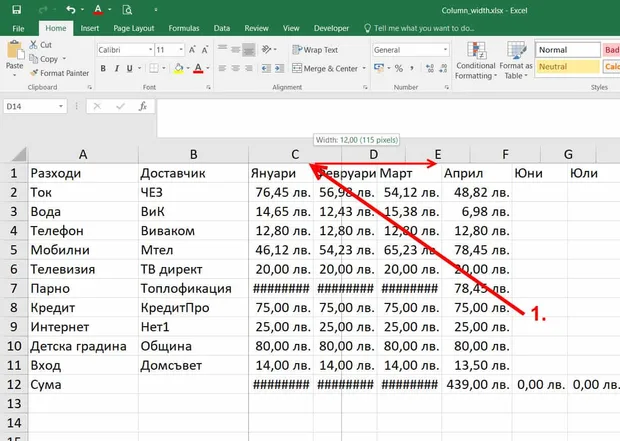Increase the font size
The width and height of the screenshot is (620, 441).
click(192, 50)
